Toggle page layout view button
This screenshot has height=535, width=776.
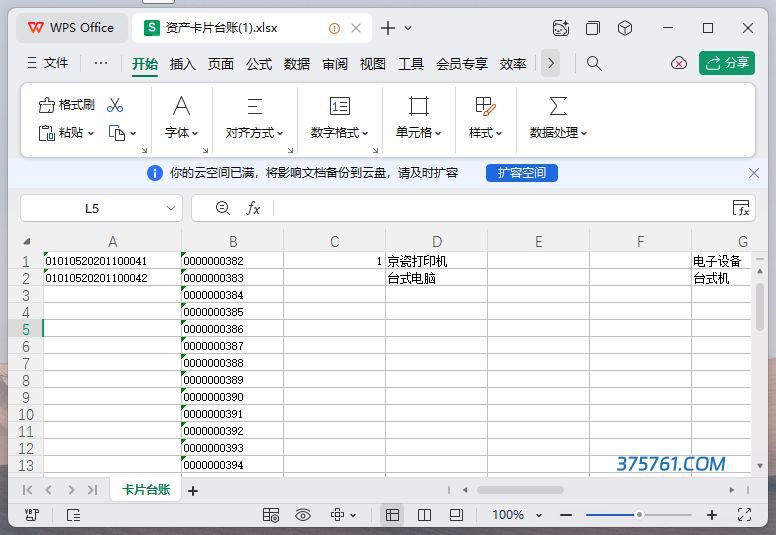pos(456,514)
